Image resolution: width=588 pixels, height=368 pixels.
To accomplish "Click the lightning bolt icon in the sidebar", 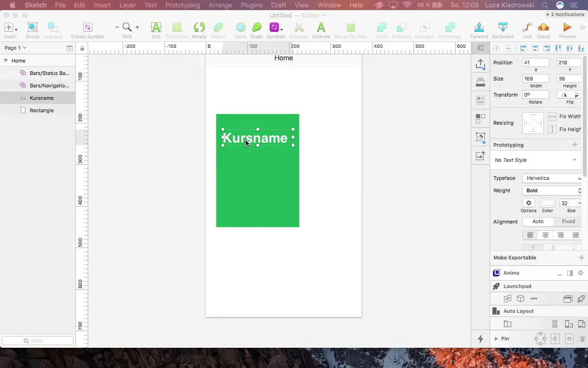I will [481, 339].
